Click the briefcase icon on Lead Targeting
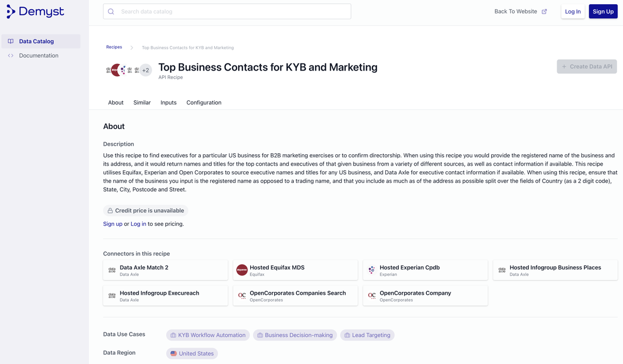Image resolution: width=623 pixels, height=364 pixels. 347,335
